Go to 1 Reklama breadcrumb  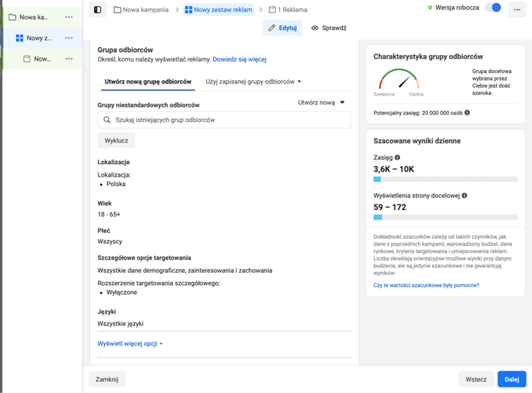click(288, 9)
